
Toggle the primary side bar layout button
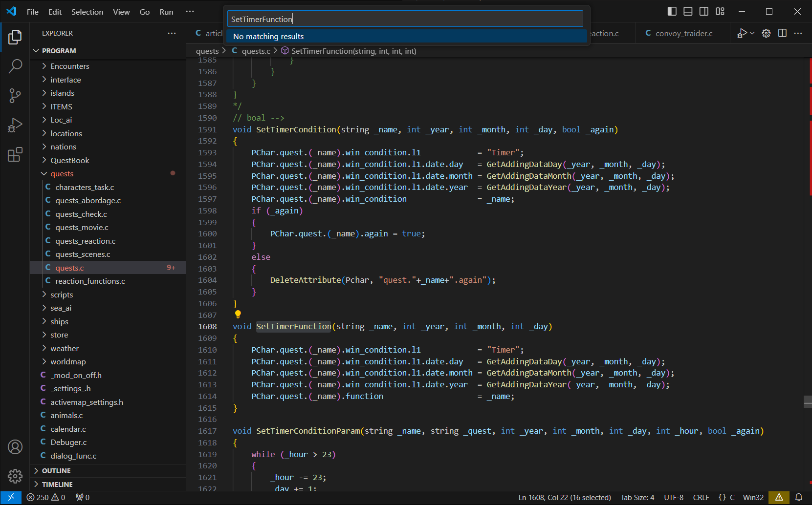tap(672, 11)
